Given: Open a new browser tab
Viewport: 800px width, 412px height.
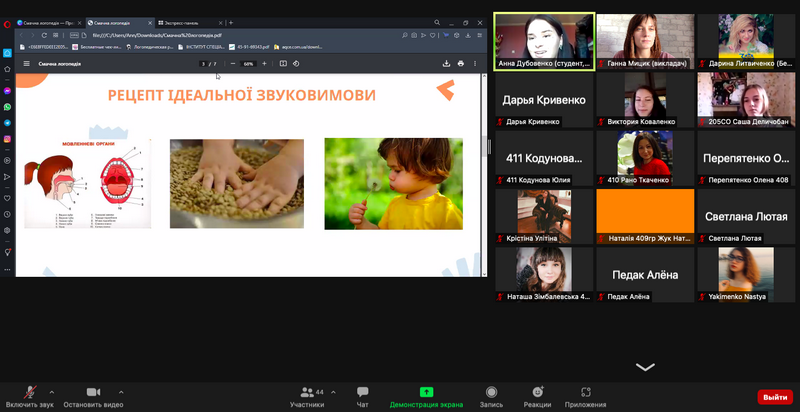Looking at the screenshot, I should 231,23.
